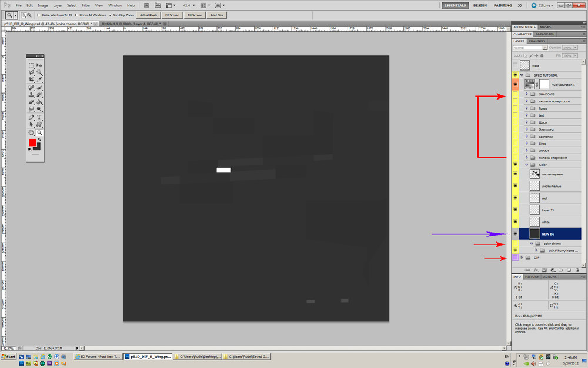Collapse the SPEC TUTORIAL group
588x368 pixels.
pyautogui.click(x=522, y=75)
